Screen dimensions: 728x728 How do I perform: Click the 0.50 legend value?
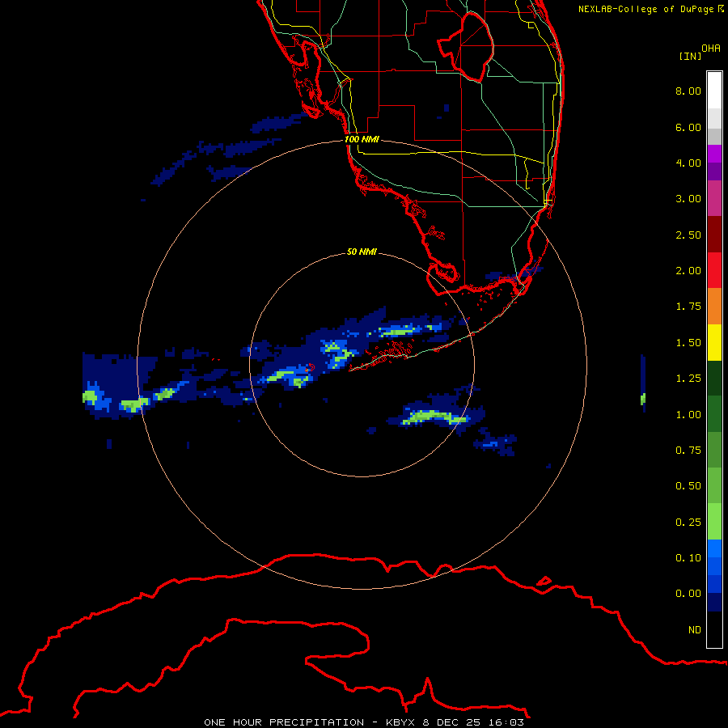tap(688, 486)
